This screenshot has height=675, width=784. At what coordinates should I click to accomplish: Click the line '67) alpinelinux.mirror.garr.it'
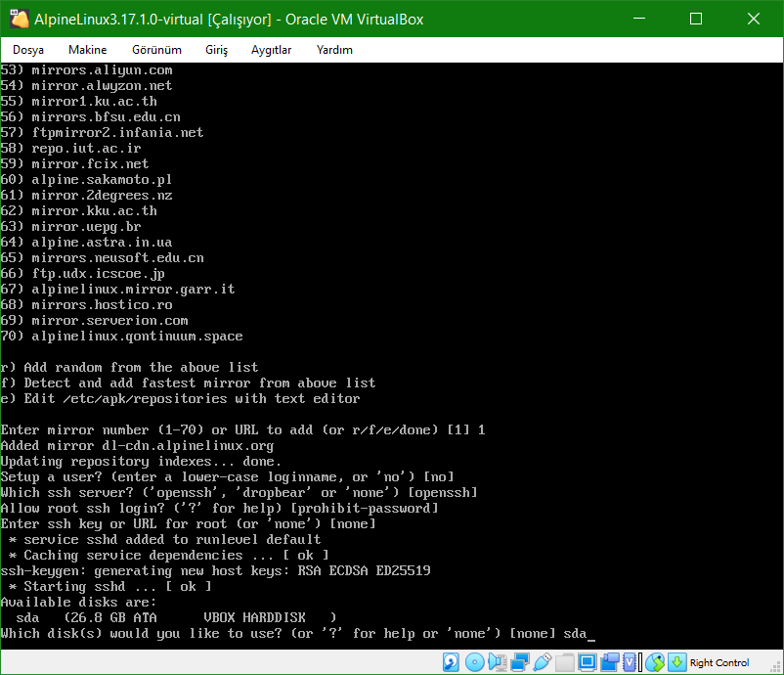pyautogui.click(x=117, y=290)
